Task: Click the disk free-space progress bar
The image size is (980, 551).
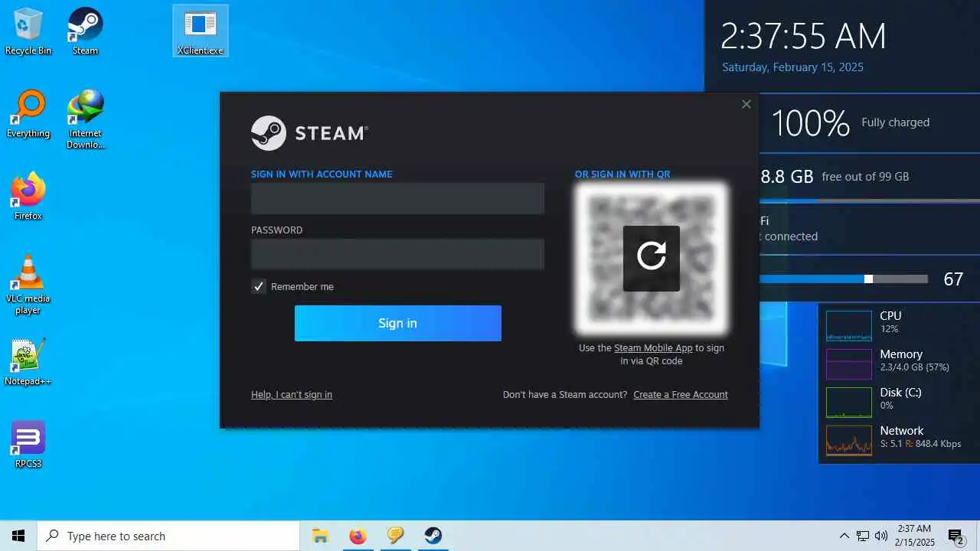Action: [x=870, y=201]
